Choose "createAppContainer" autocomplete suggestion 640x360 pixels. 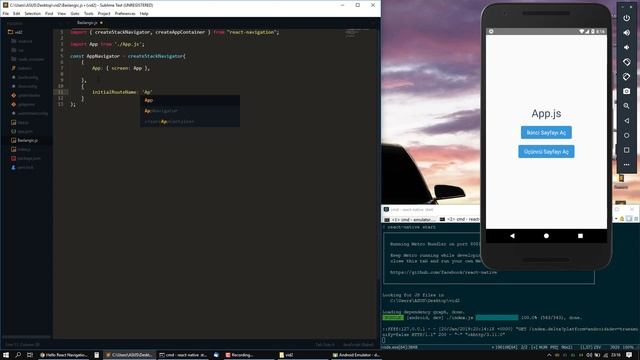tap(190, 121)
